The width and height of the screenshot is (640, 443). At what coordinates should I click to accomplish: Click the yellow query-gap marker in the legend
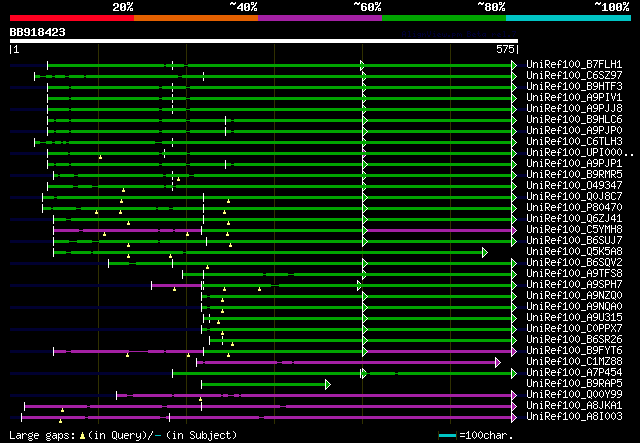(82, 436)
